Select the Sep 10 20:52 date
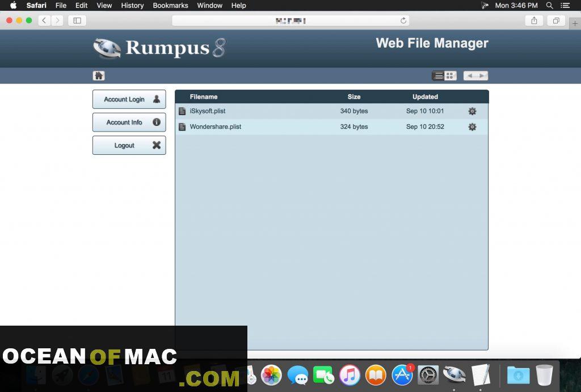The height and width of the screenshot is (392, 581). click(425, 127)
